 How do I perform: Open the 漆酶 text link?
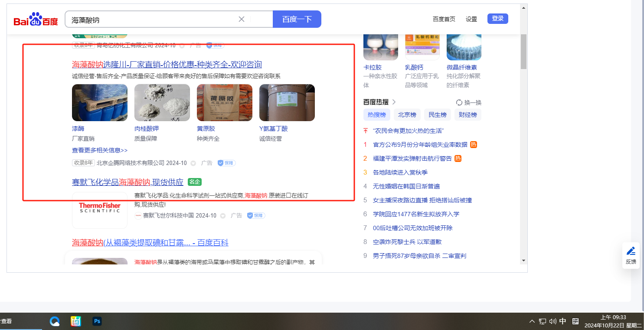pyautogui.click(x=78, y=129)
